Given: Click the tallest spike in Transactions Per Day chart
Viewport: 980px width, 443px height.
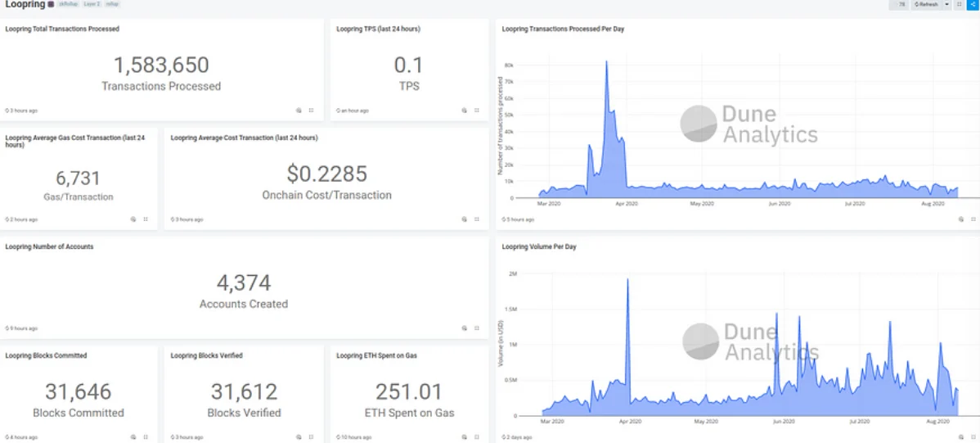Looking at the screenshot, I should tap(606, 62).
